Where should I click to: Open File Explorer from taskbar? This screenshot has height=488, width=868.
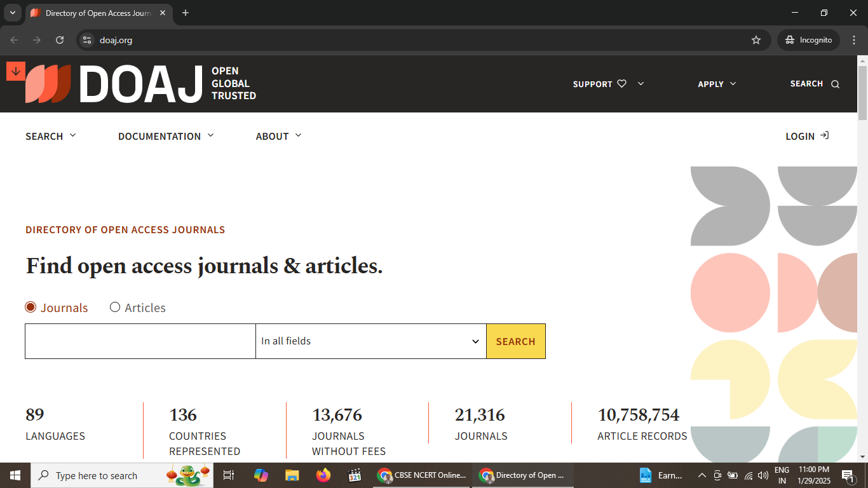click(292, 475)
